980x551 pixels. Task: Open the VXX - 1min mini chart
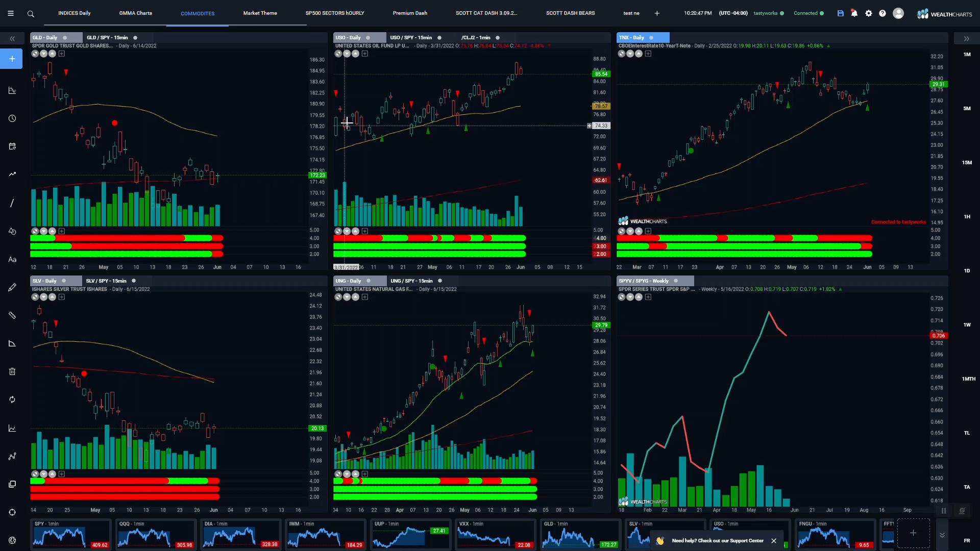coord(495,535)
